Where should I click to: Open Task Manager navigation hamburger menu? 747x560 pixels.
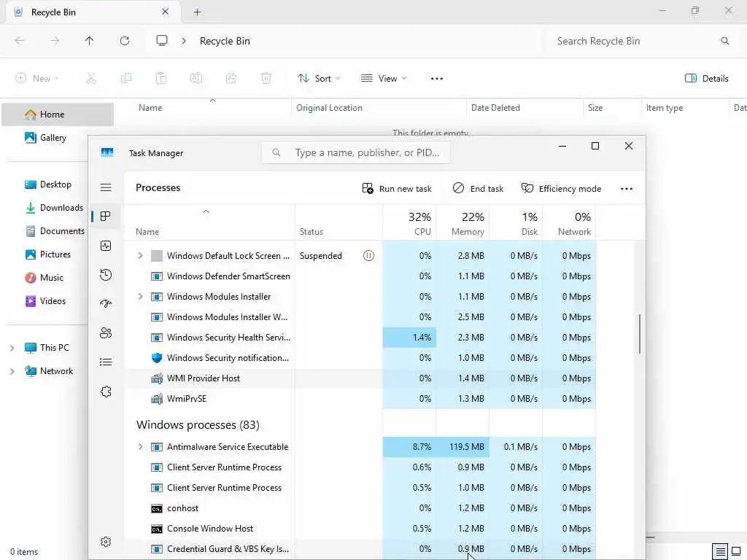(x=106, y=187)
